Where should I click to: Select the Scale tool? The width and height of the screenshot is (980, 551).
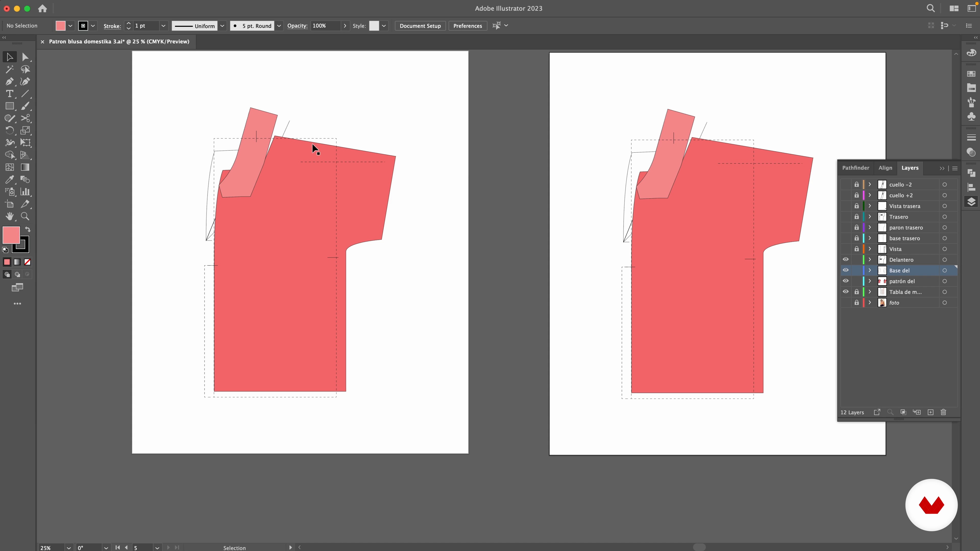click(25, 130)
